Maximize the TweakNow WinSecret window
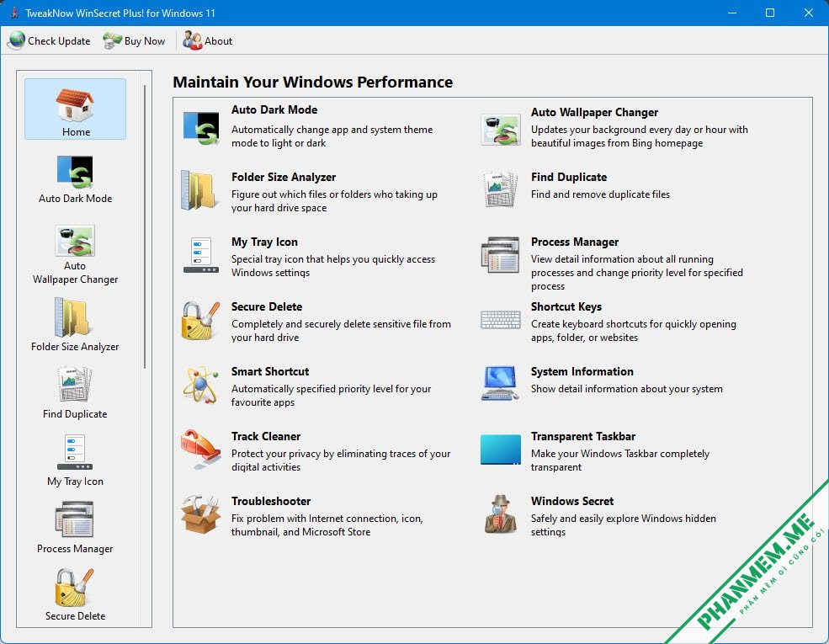Screen dimensions: 829x644 [770, 13]
